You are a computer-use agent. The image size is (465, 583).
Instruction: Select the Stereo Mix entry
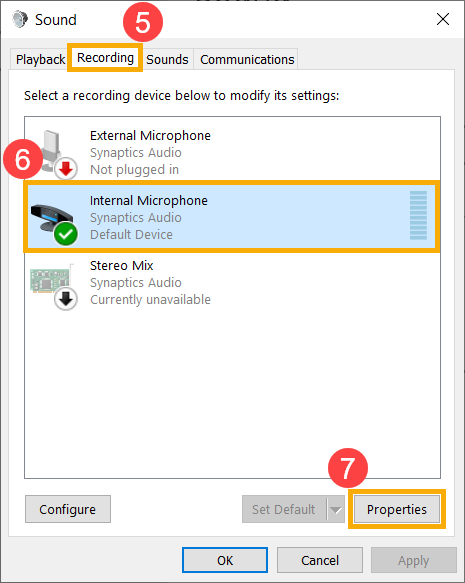[x=232, y=283]
